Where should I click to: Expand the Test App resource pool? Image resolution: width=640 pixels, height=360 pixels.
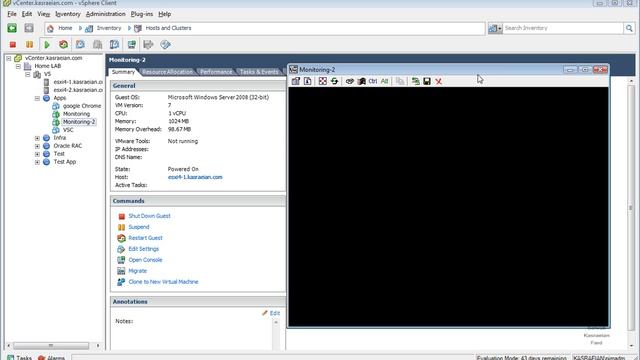(37, 162)
